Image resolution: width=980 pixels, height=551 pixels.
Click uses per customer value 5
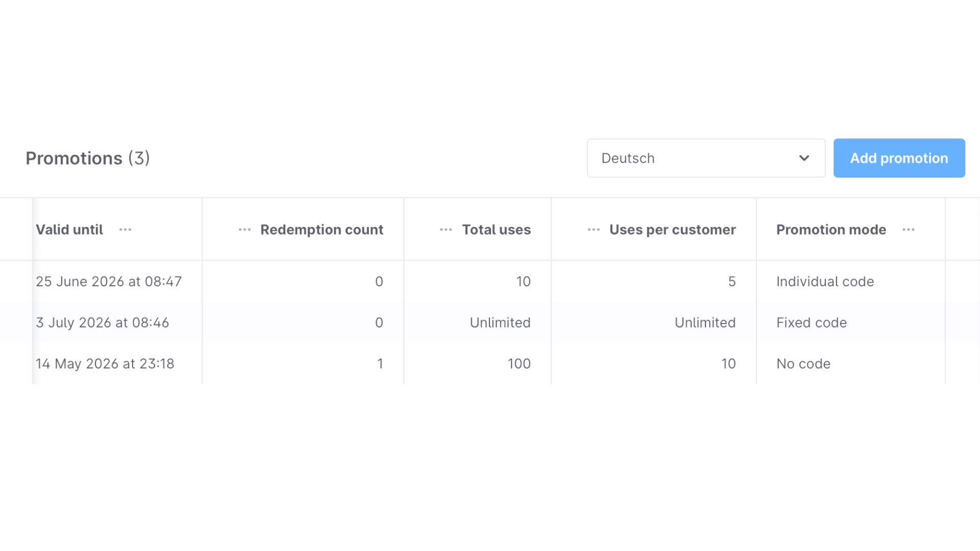coord(732,282)
